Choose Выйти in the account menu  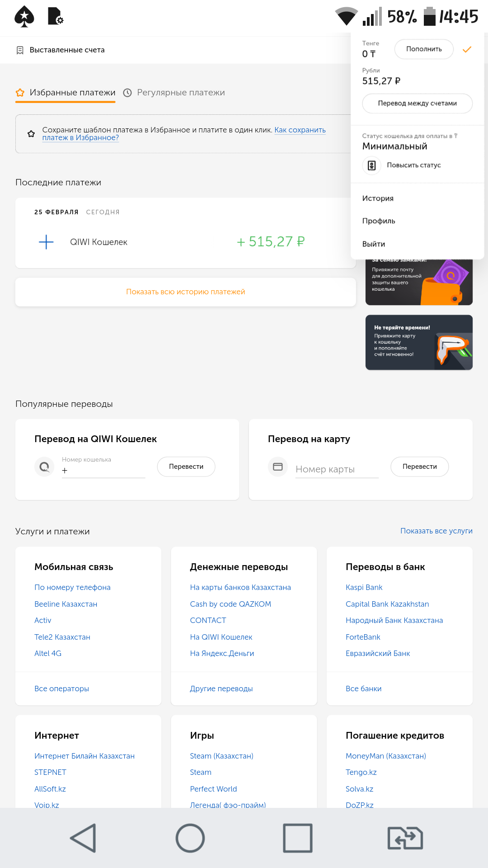click(x=374, y=244)
